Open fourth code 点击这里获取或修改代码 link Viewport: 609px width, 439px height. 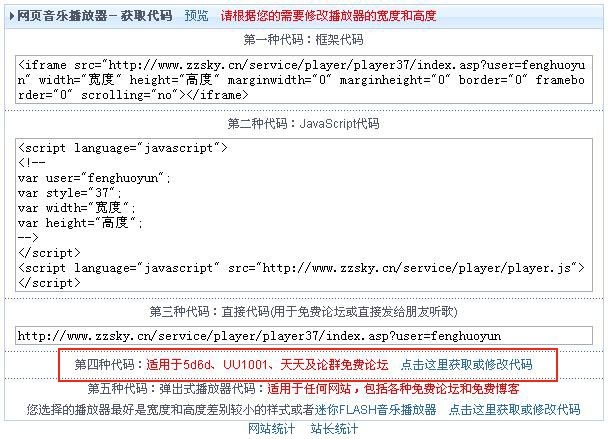point(466,364)
